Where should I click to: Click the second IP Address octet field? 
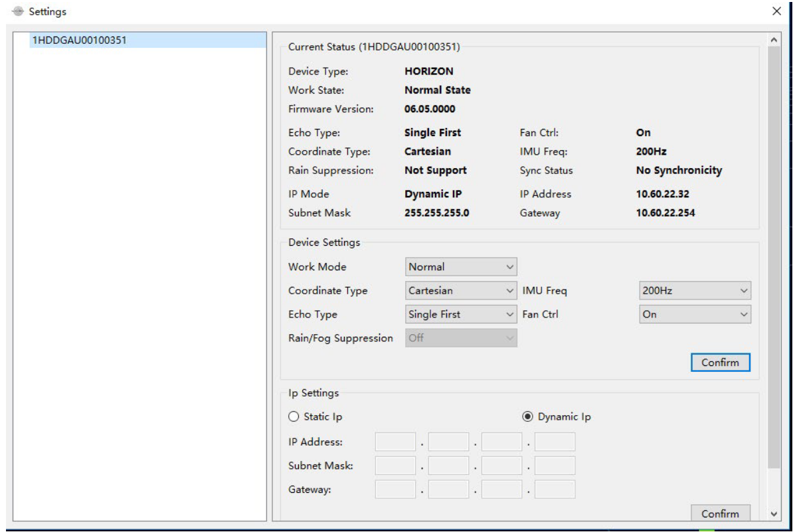pyautogui.click(x=448, y=442)
